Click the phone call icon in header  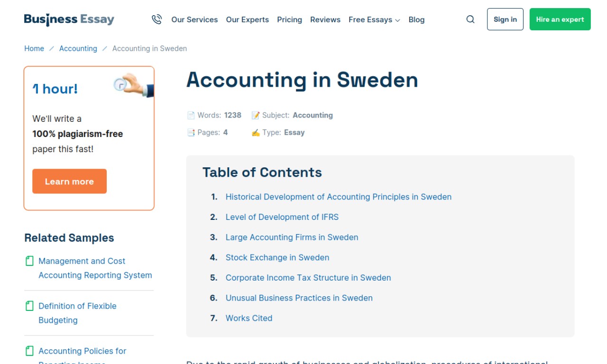click(156, 19)
